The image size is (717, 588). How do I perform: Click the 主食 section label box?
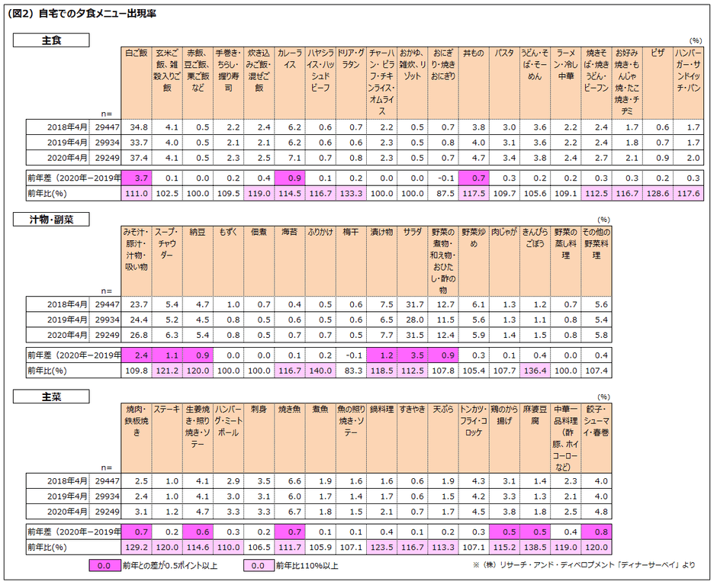point(51,40)
